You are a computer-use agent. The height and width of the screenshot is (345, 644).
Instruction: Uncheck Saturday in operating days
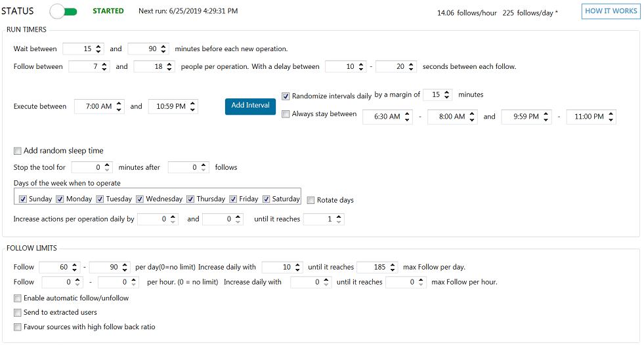point(267,199)
